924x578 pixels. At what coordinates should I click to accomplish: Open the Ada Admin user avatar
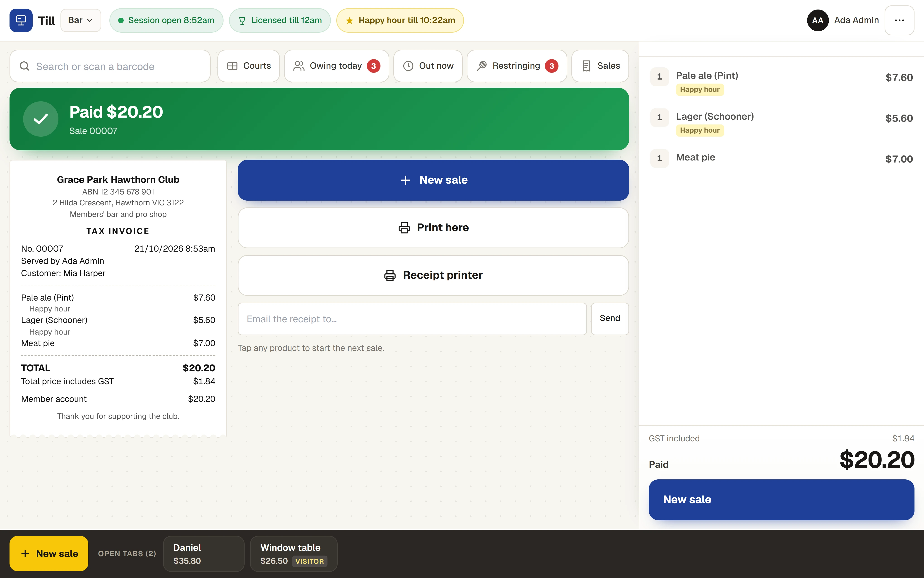coord(818,20)
